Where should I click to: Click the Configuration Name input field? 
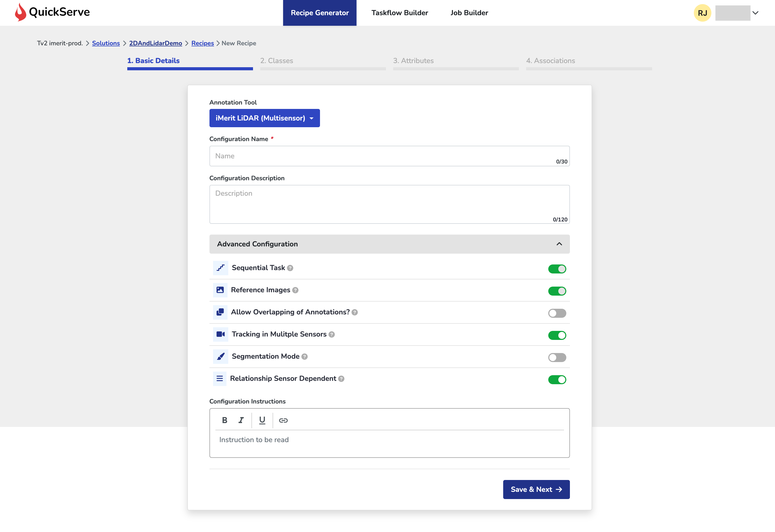click(390, 156)
